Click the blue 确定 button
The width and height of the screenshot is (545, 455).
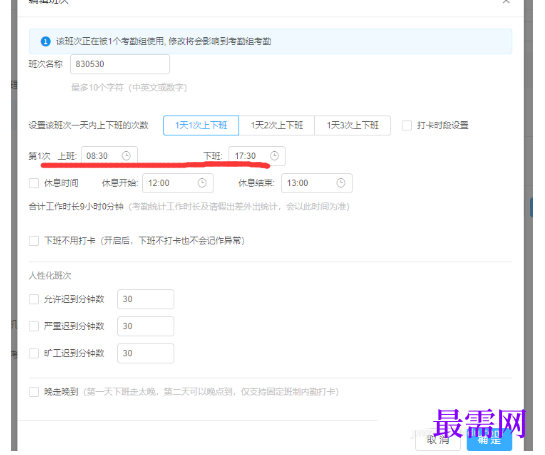click(489, 440)
